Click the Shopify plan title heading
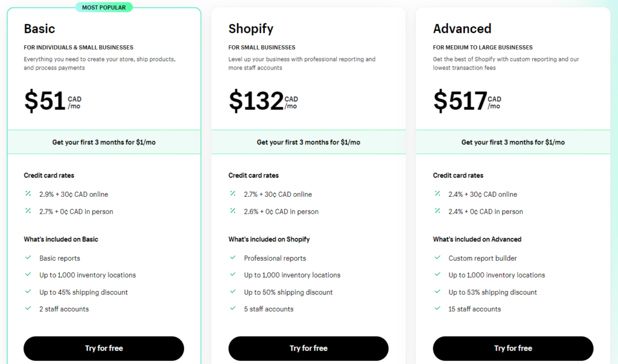 coord(250,29)
